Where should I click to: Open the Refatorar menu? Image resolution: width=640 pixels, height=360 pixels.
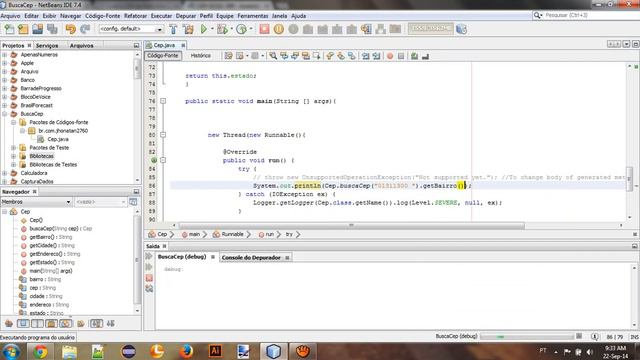[x=135, y=16]
